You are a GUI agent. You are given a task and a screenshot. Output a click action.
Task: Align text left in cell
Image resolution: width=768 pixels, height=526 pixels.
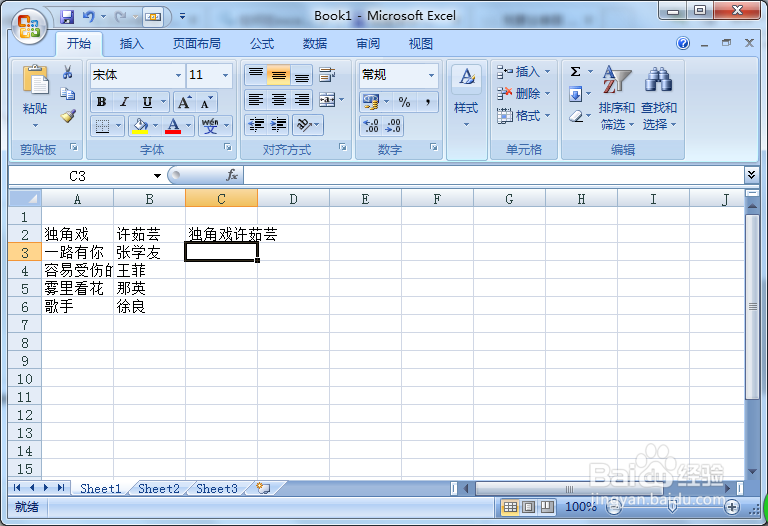pyautogui.click(x=256, y=100)
